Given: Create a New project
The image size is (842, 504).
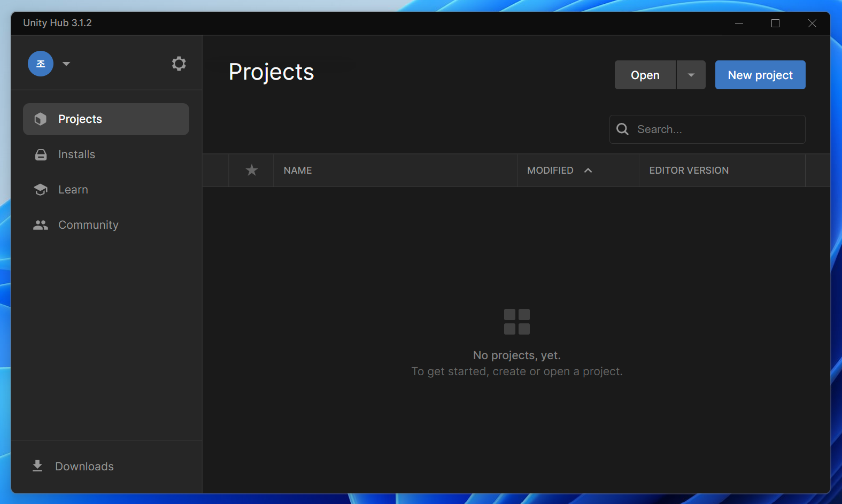Looking at the screenshot, I should point(760,75).
